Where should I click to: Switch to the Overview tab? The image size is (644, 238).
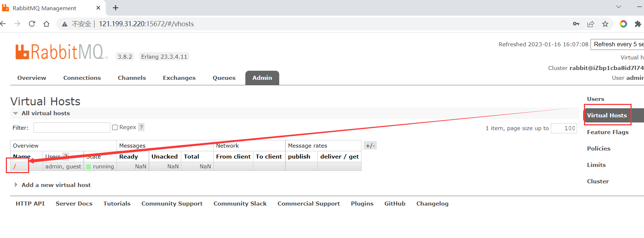point(32,78)
